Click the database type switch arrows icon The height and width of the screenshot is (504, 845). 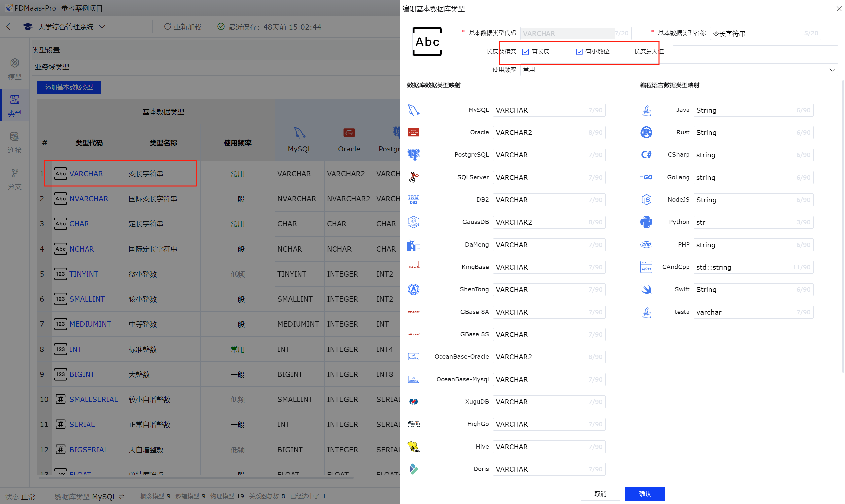pyautogui.click(x=122, y=496)
